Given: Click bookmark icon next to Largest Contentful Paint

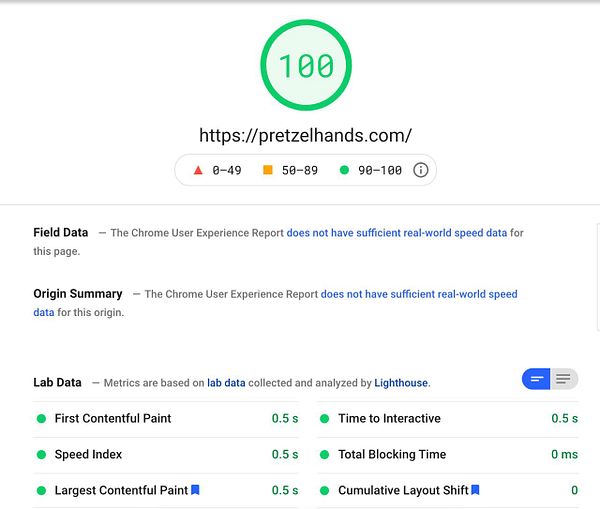Looking at the screenshot, I should (x=196, y=490).
